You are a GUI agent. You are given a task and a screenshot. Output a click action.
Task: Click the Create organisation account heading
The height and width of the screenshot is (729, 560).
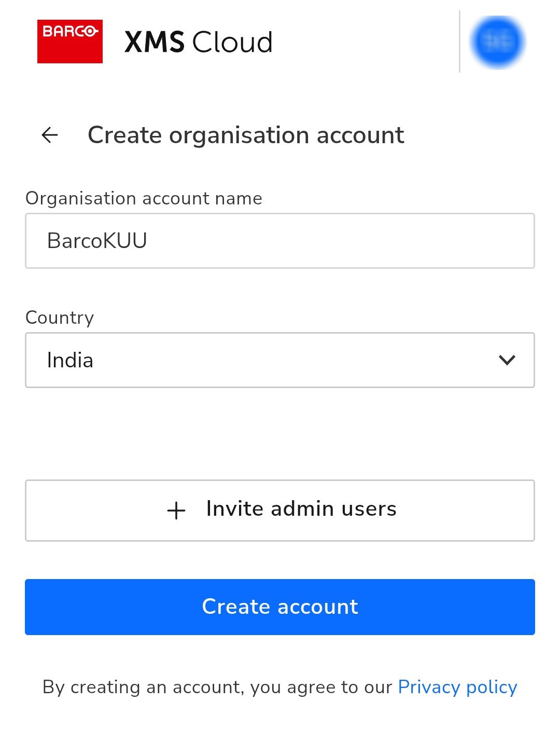[246, 135]
